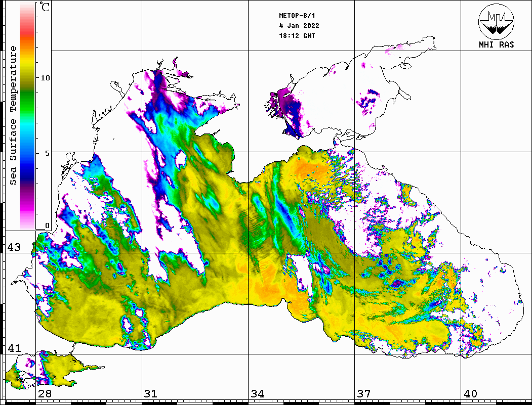The image size is (532, 405).
Task: Click the 'Sea Surface Temperature' legend title
Action: pyautogui.click(x=13, y=115)
